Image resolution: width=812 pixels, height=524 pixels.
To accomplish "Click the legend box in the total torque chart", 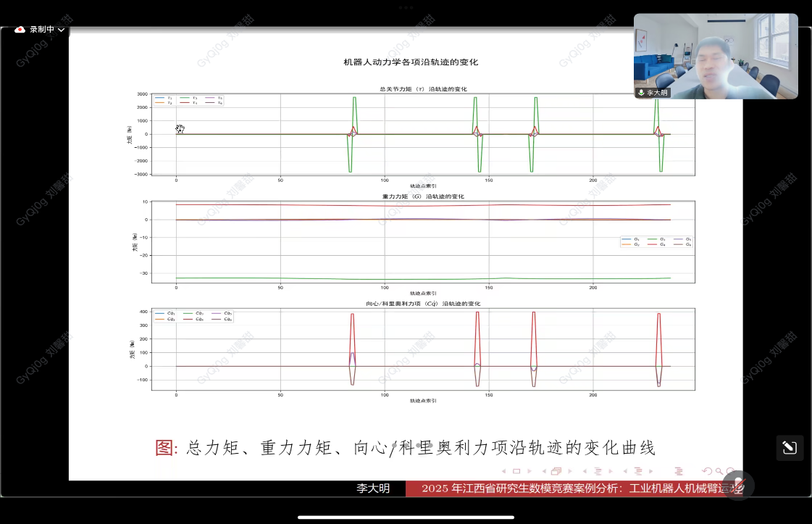I will (x=189, y=101).
